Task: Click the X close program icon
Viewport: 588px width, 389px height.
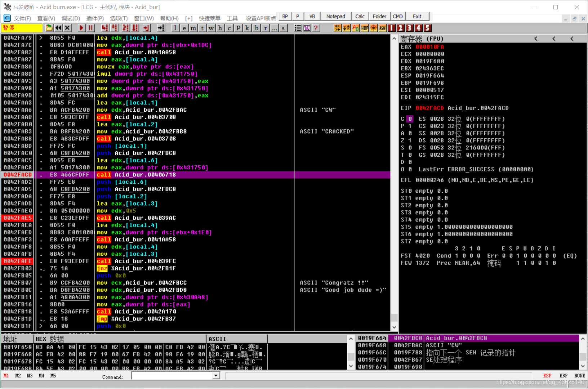Action: click(67, 28)
